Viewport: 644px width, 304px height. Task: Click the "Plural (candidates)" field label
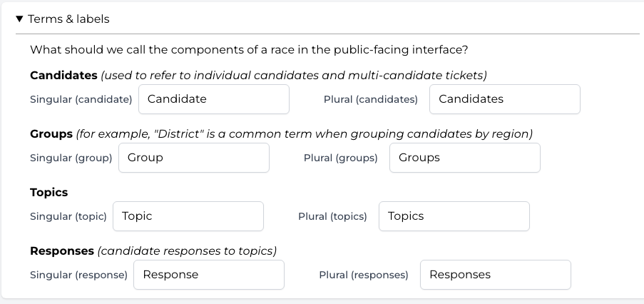pyautogui.click(x=371, y=100)
